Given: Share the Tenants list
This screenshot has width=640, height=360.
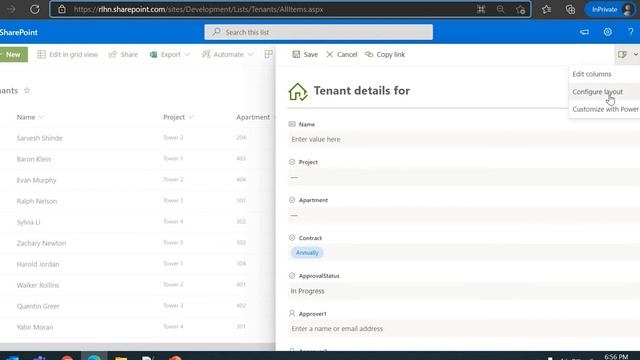Looking at the screenshot, I should coord(123,54).
